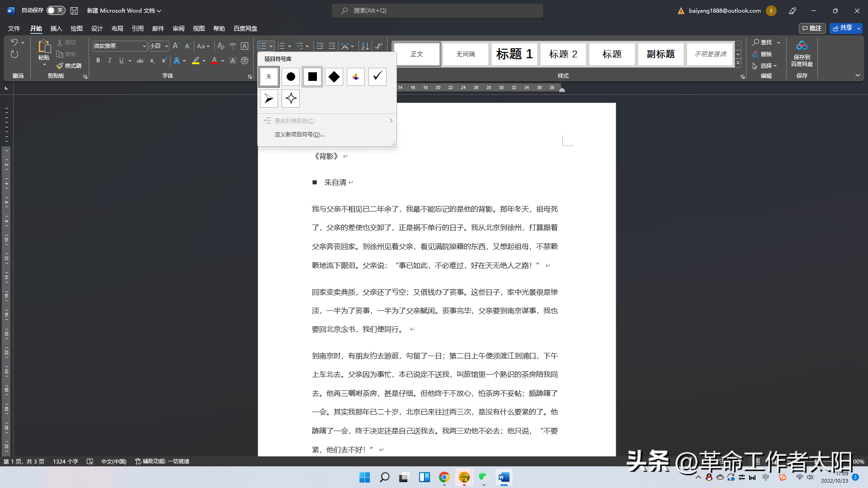
Task: Choose the diamond bullet symbol
Action: tap(334, 77)
